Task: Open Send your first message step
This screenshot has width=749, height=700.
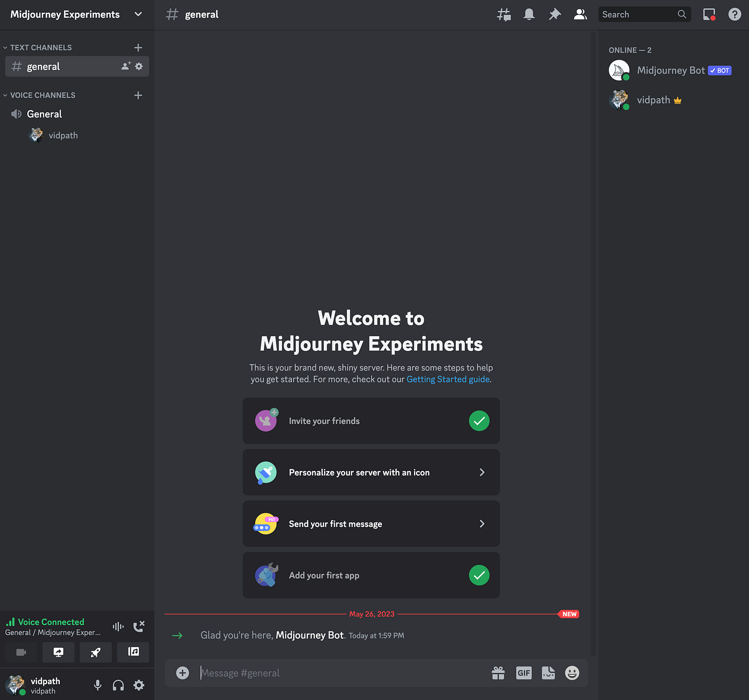Action: (x=371, y=524)
